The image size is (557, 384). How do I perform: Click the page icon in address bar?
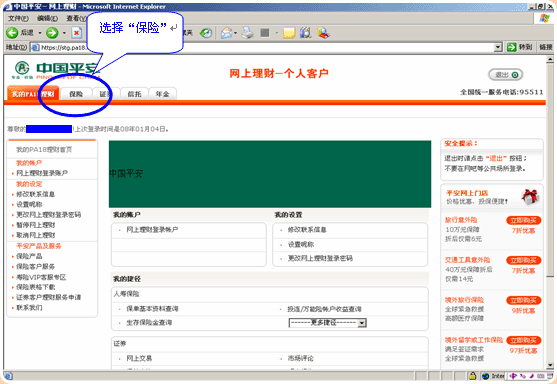point(35,47)
